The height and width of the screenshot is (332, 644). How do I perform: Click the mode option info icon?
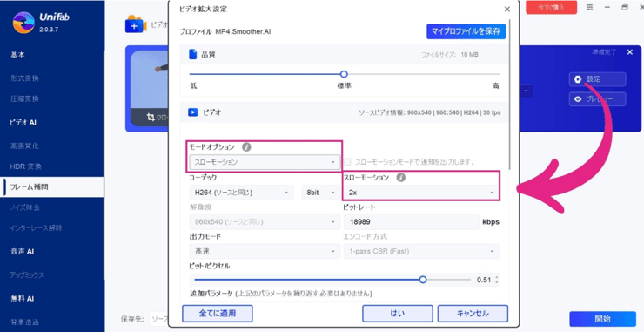point(246,147)
